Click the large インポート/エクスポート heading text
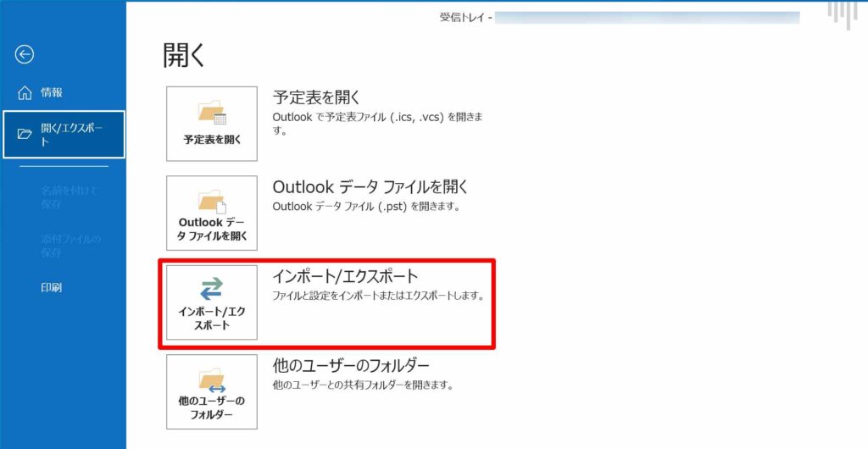Image resolution: width=868 pixels, height=449 pixels. 345,277
